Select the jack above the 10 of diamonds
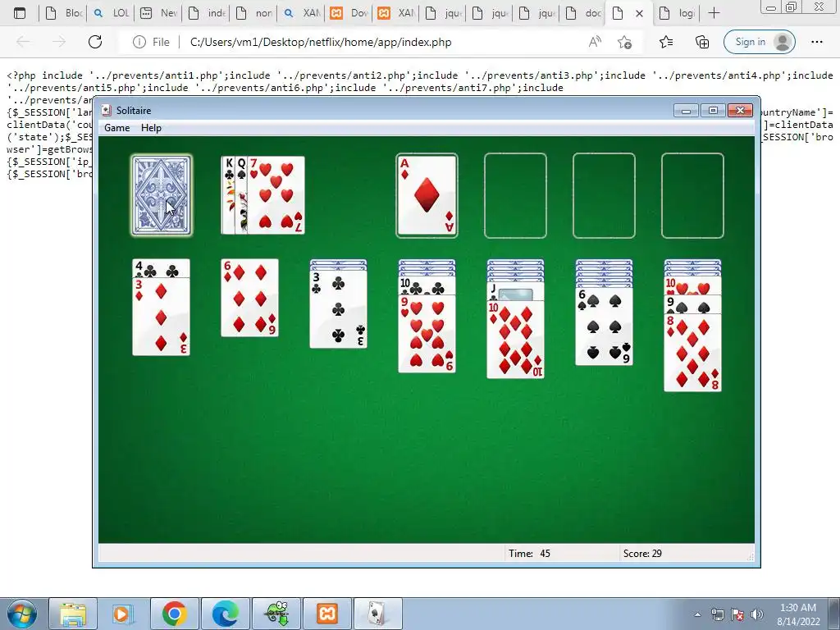 tap(515, 292)
